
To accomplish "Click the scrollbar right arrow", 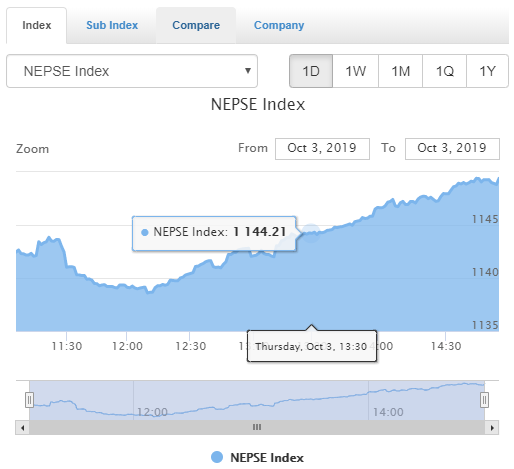I will (x=492, y=428).
